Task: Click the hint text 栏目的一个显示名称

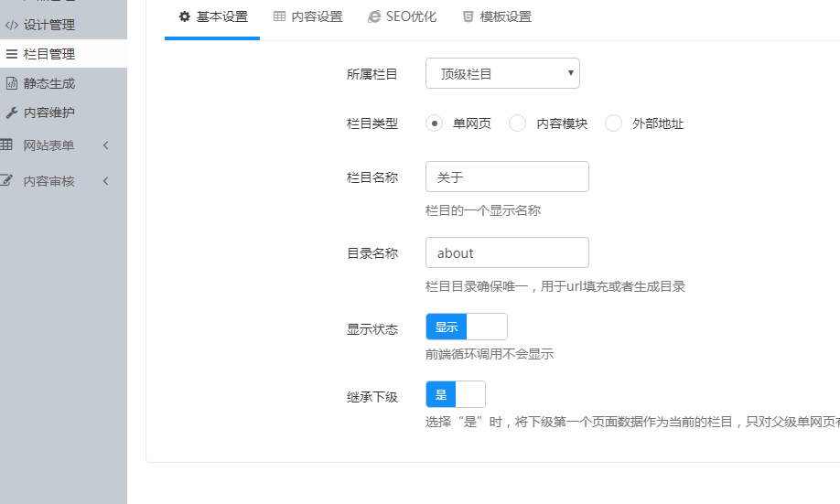Action: 483,210
